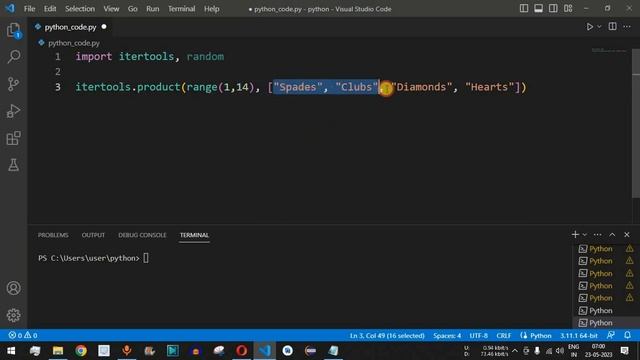The width and height of the screenshot is (640, 360).
Task: Open Google Chrome from the taskbar
Action: coord(81,351)
